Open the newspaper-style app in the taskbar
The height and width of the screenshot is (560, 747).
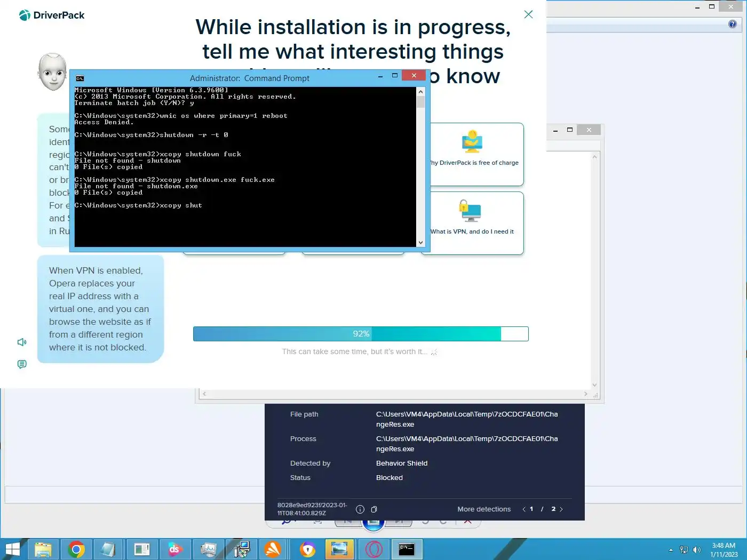click(x=142, y=549)
